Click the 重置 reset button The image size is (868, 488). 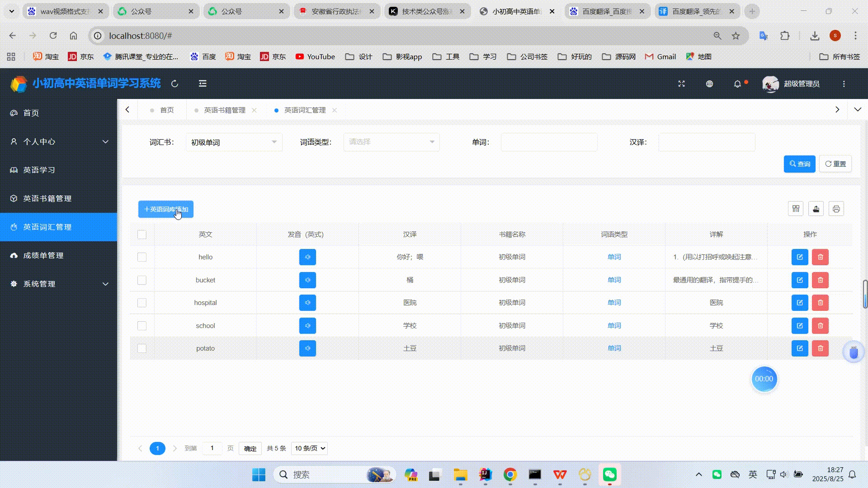[835, 164]
